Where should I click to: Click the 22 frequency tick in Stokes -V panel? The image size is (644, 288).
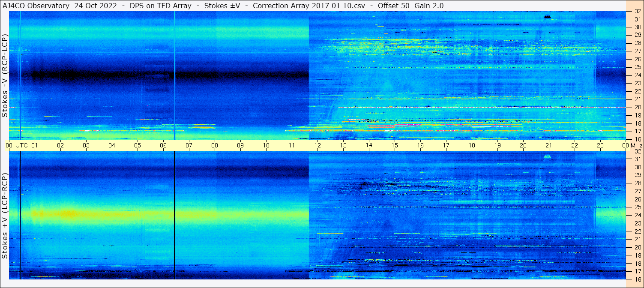point(637,91)
